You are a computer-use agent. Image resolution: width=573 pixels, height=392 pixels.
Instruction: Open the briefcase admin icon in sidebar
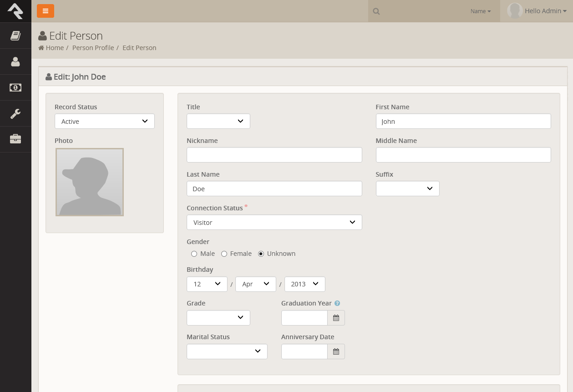pyautogui.click(x=15, y=139)
